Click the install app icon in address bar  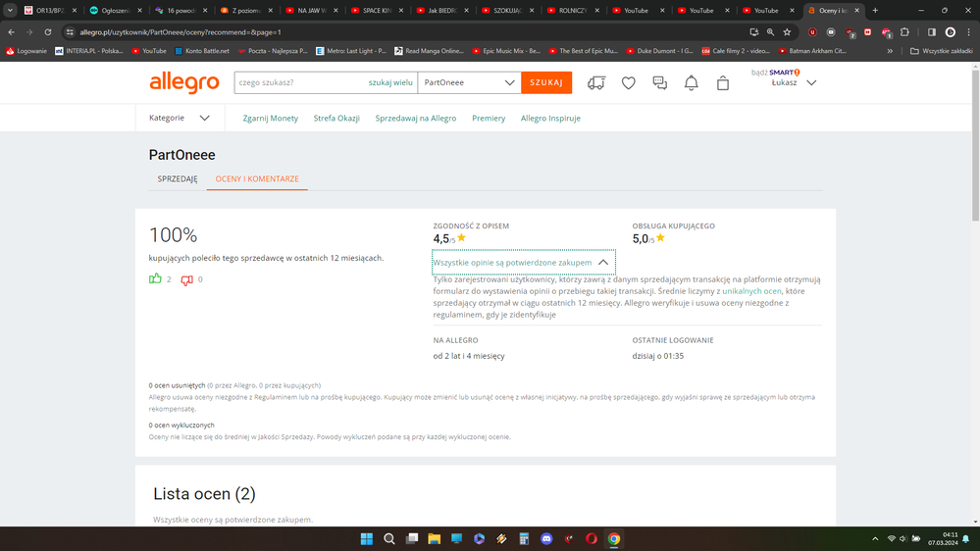754,31
